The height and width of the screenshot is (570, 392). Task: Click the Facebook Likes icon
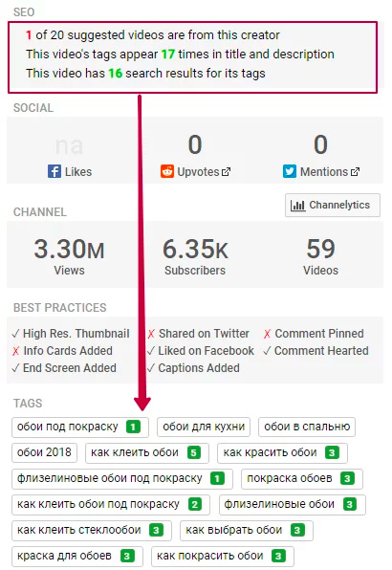(x=54, y=171)
